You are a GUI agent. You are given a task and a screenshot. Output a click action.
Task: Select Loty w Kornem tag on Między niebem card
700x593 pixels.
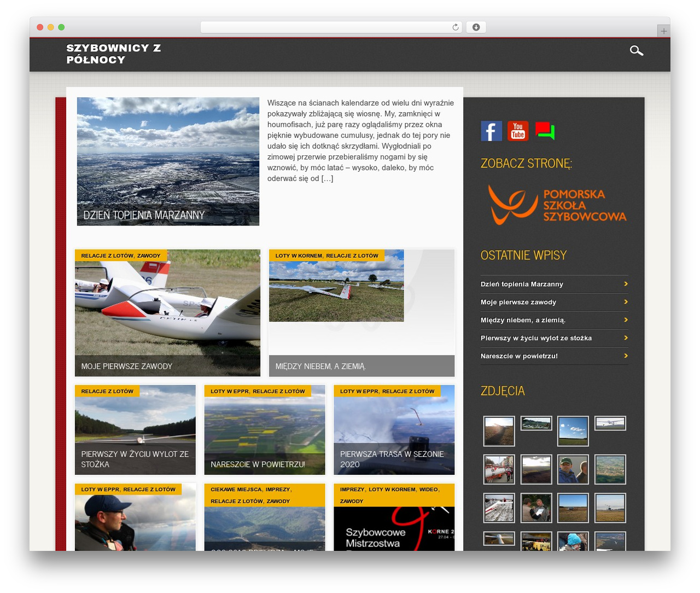click(299, 255)
